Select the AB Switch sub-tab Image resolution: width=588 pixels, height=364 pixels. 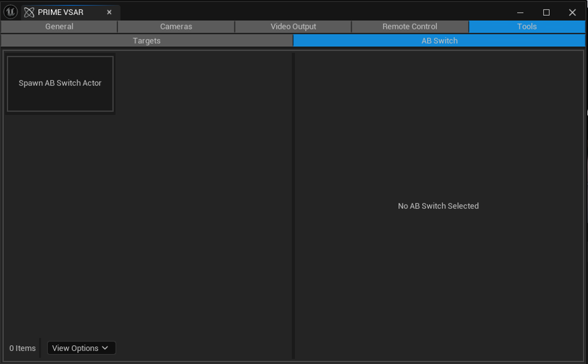point(439,41)
